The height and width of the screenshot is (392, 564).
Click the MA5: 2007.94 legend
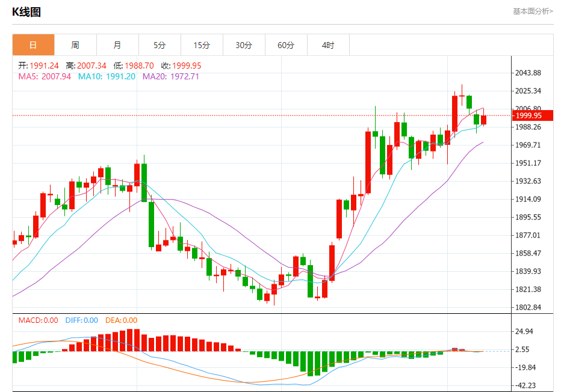pos(45,76)
